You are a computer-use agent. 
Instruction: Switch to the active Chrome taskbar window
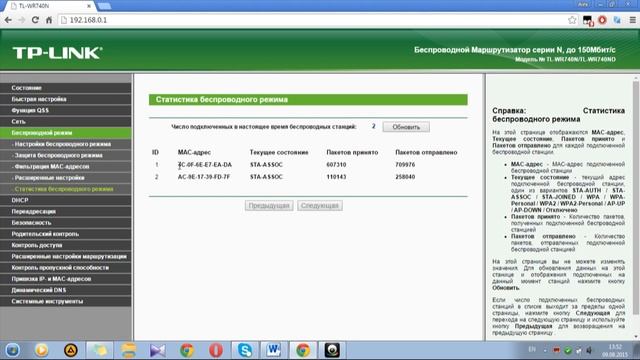click(x=303, y=350)
